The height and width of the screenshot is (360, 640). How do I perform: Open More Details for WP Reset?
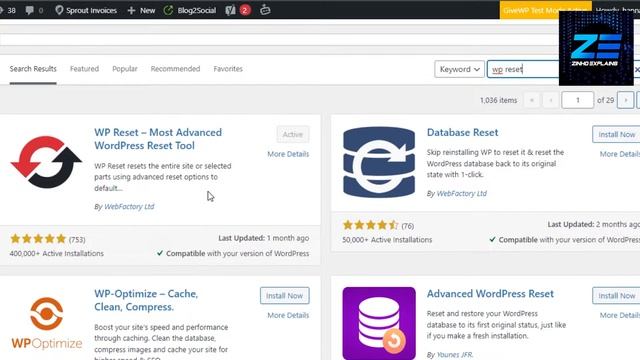click(288, 154)
